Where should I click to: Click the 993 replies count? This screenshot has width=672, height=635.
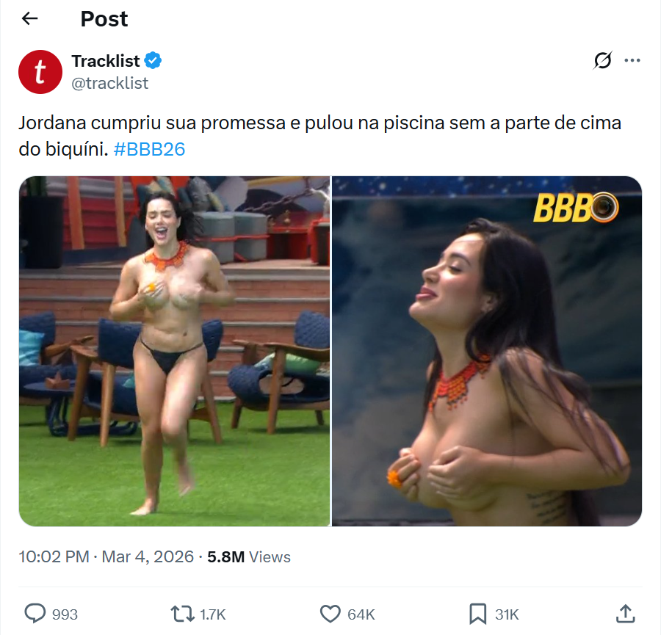coord(65,614)
